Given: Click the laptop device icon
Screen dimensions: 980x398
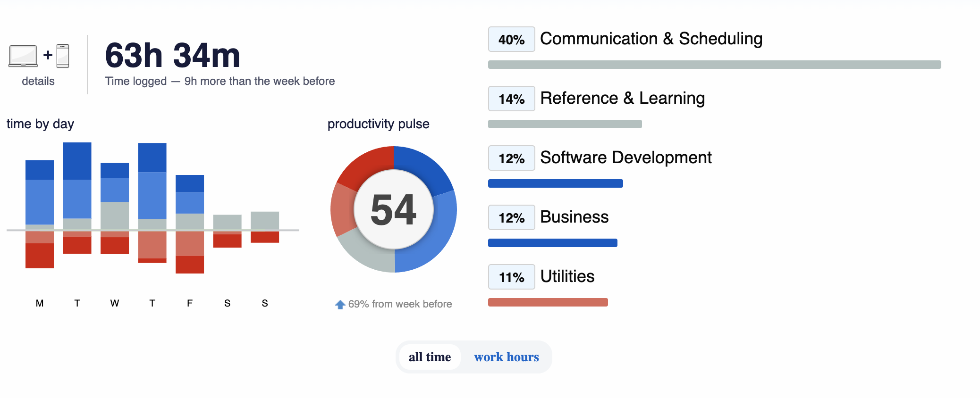Looking at the screenshot, I should click(x=23, y=56).
